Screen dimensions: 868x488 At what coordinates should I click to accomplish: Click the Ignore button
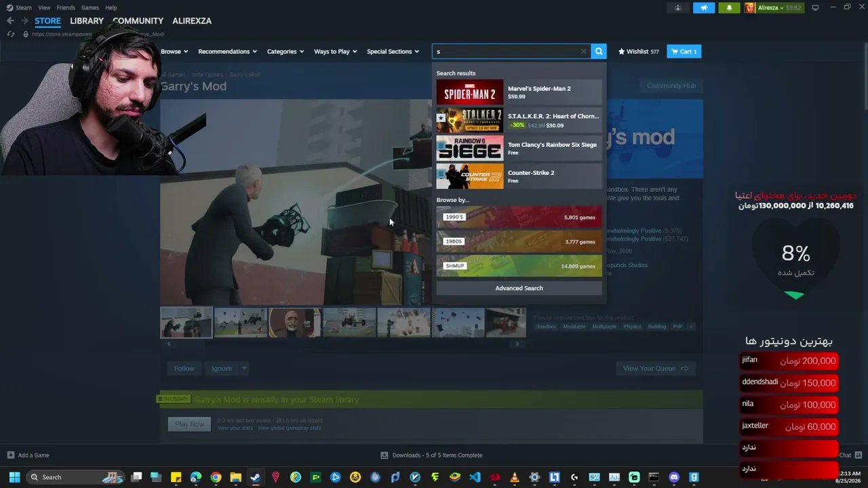point(221,369)
